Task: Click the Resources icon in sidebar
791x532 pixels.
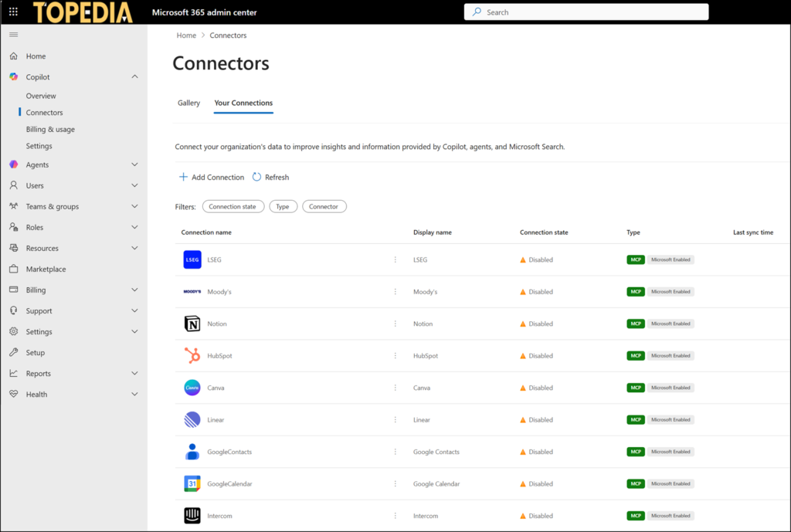Action: [14, 248]
